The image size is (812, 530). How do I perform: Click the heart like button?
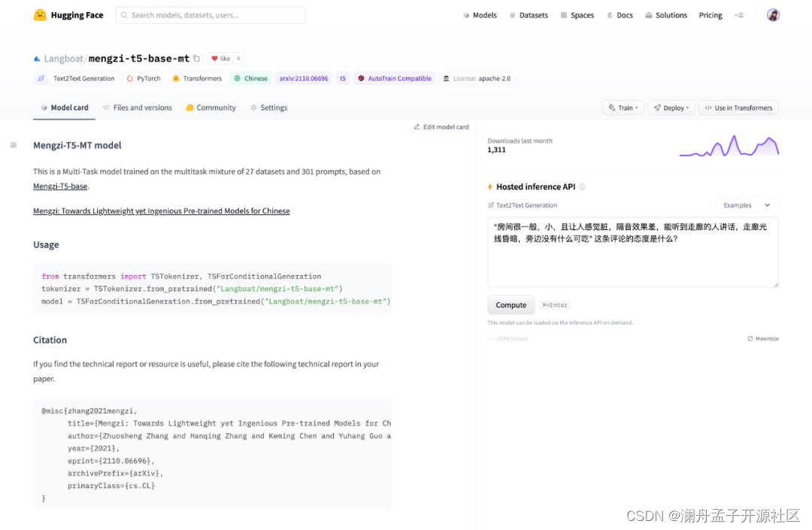tap(220, 59)
